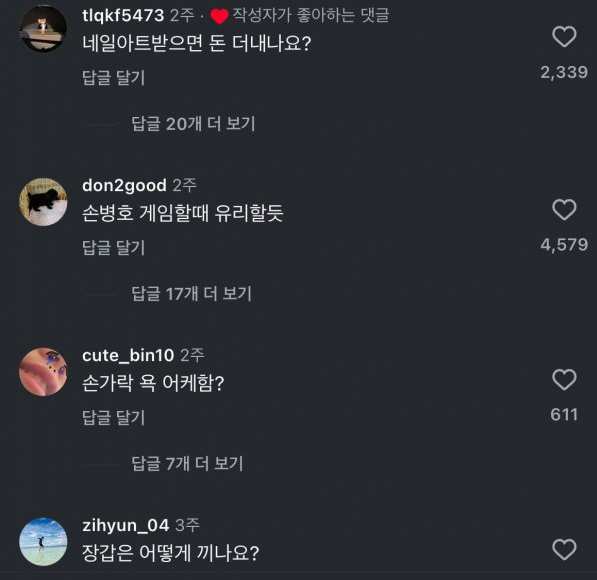The height and width of the screenshot is (580, 597).
Task: Open username cute_bin10 link
Action: click(128, 355)
